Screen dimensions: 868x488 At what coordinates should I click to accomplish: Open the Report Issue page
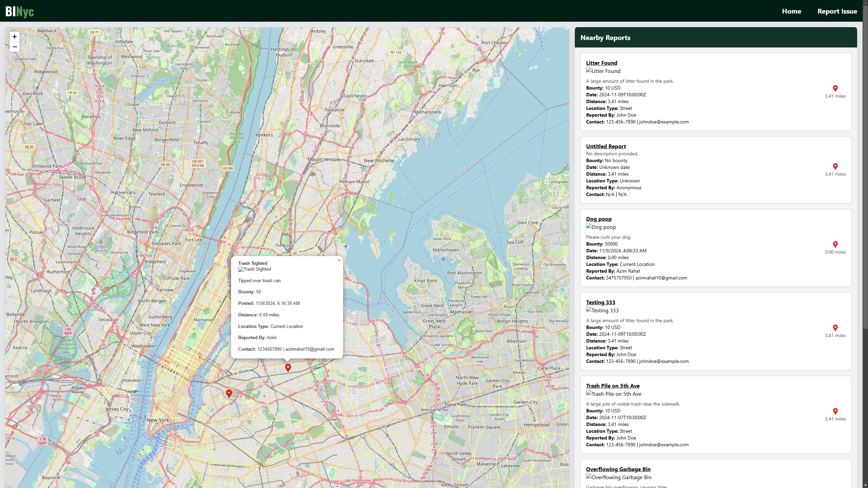837,11
